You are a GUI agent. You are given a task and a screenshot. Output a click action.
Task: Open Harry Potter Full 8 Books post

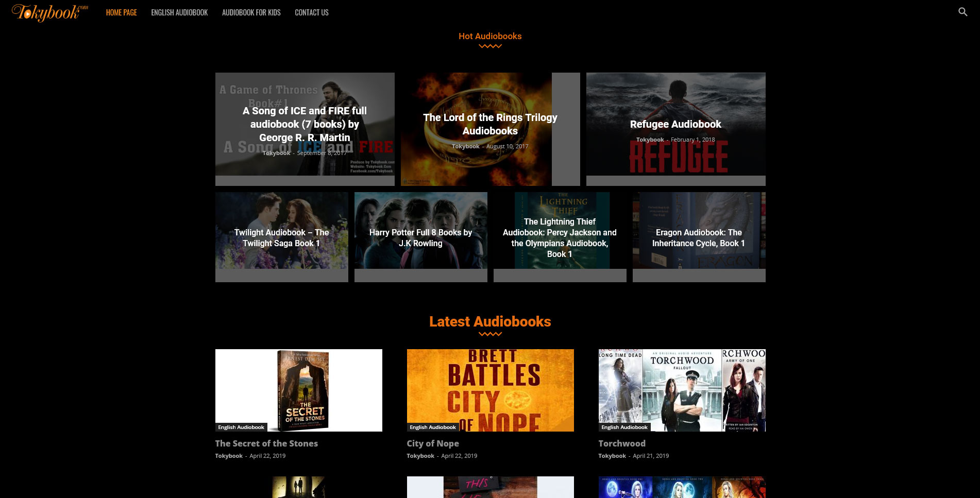tap(420, 238)
